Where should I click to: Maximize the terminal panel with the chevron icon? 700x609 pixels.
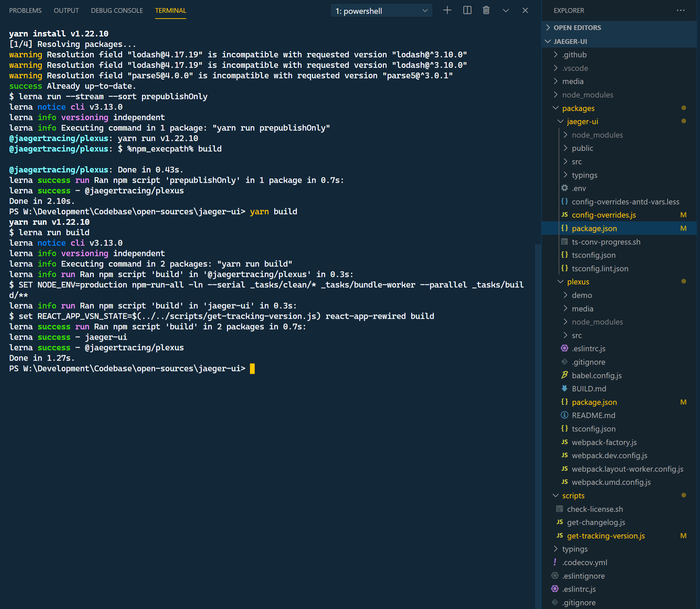[x=506, y=10]
